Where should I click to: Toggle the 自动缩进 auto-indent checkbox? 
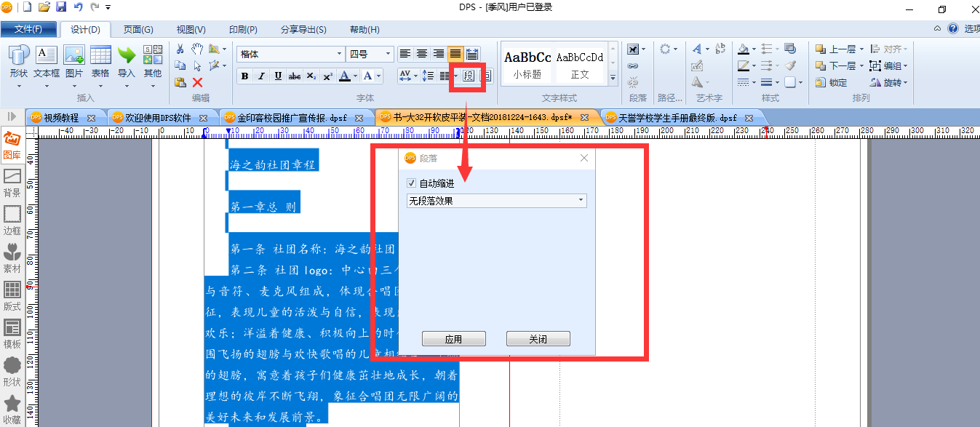tap(412, 183)
